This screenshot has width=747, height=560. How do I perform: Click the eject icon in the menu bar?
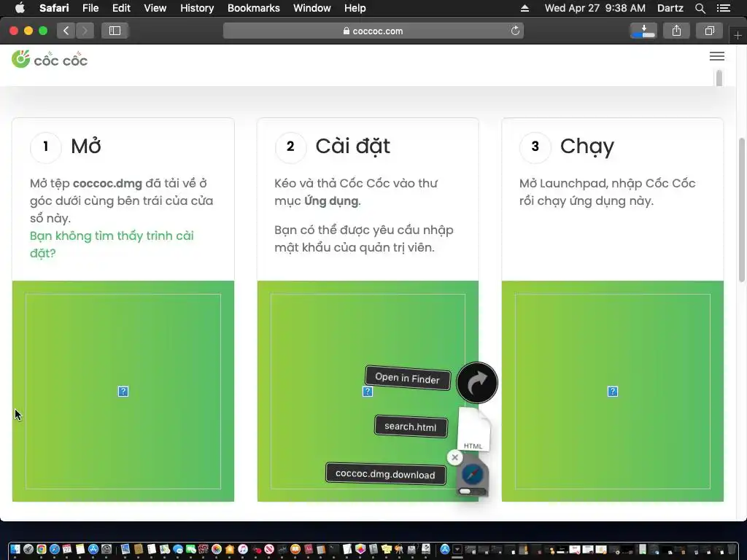coord(525,8)
